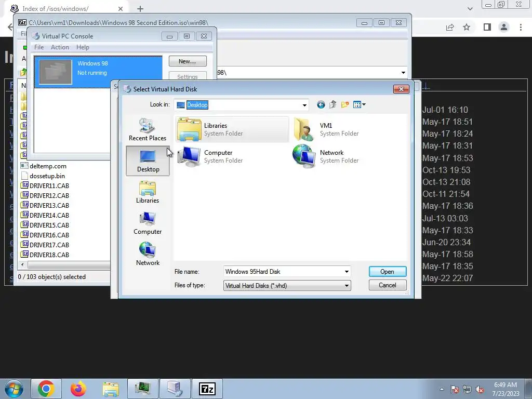Screen dimensions: 532x399
Task: Click muted volume tray icon
Action: click(480, 389)
